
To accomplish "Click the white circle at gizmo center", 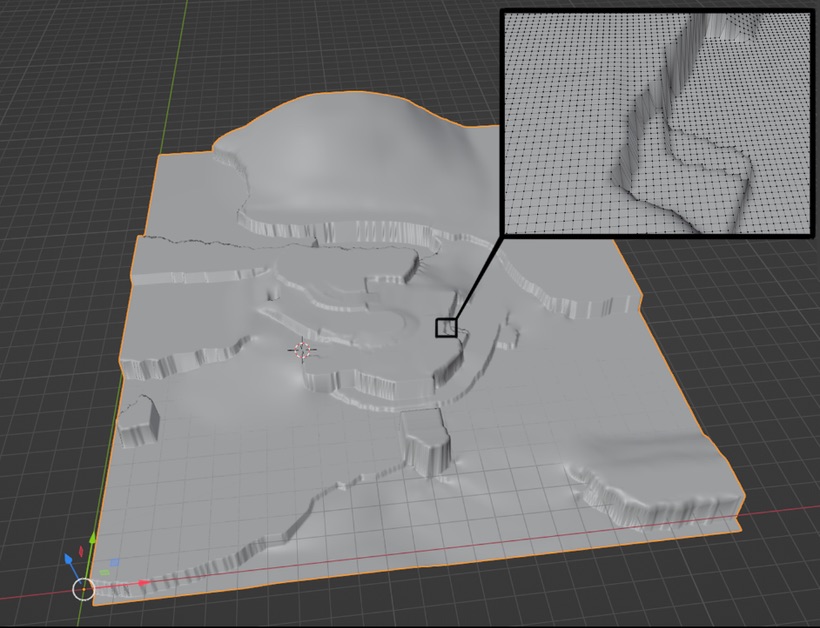I will tap(84, 589).
